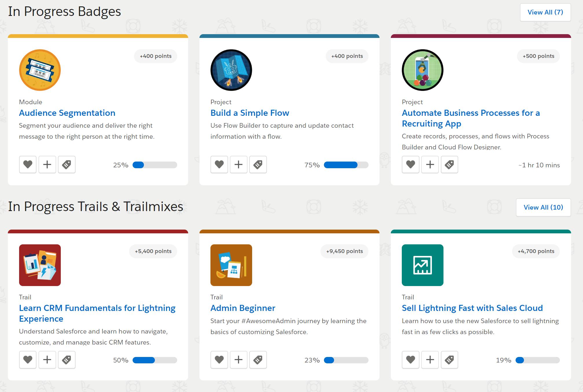View all 10 in-progress trails
583x392 pixels.
tap(543, 208)
